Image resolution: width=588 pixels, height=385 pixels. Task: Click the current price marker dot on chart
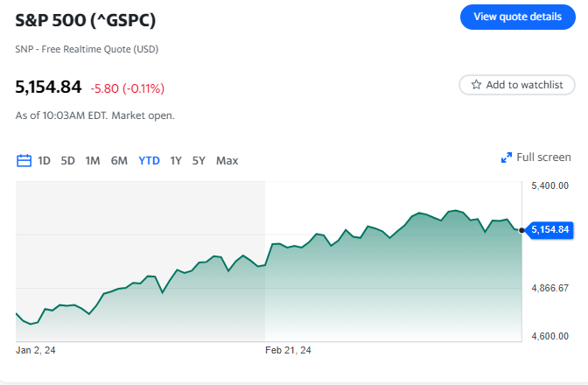coord(522,230)
